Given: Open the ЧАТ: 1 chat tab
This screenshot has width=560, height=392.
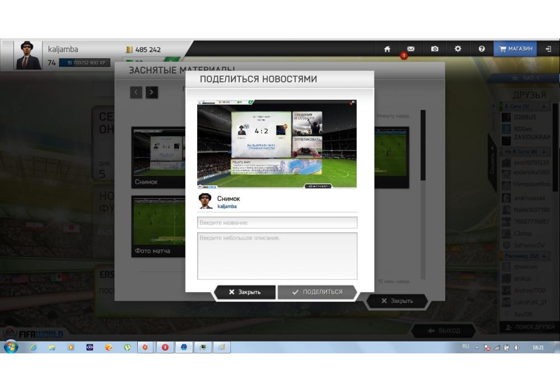Looking at the screenshot, I should click(x=525, y=78).
